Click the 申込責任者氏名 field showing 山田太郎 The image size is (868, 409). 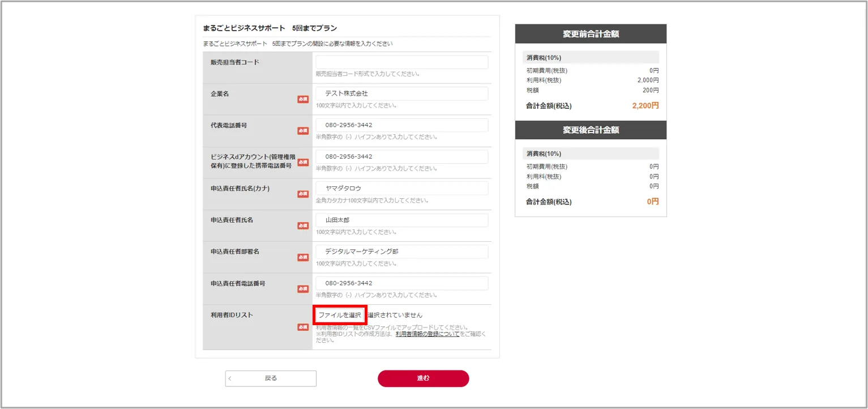coord(401,220)
